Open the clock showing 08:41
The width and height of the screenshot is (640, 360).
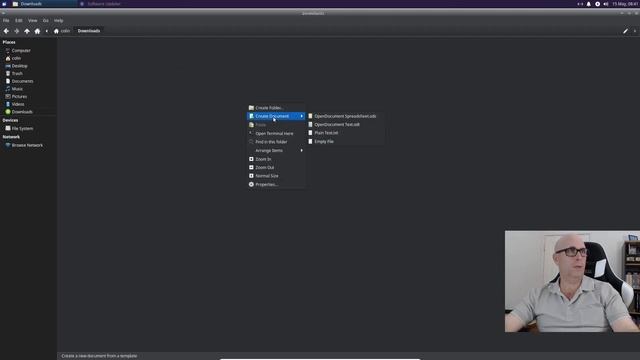coord(625,4)
